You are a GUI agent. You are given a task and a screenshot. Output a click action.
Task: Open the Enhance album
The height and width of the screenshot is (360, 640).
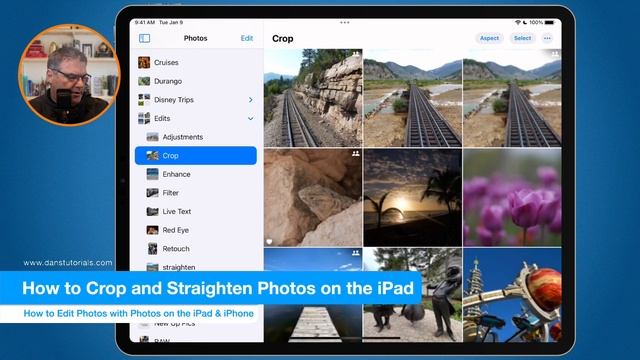[x=196, y=174]
